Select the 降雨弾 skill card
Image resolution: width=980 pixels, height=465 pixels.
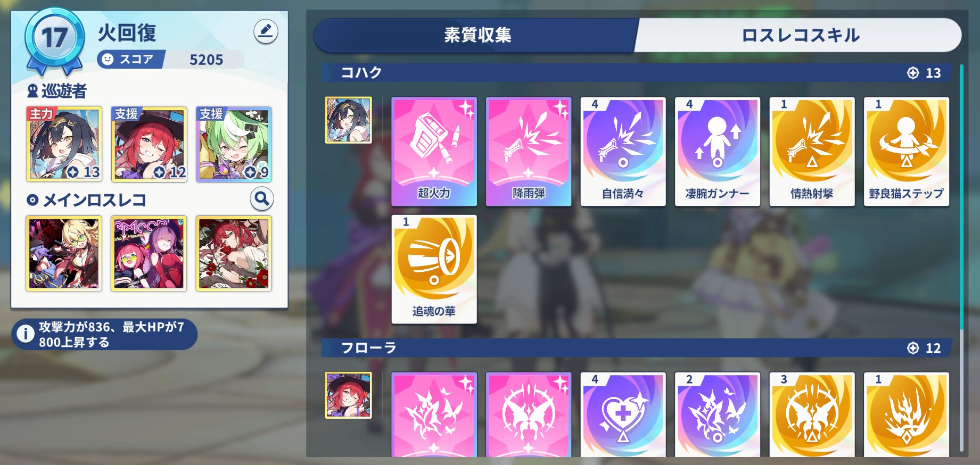529,151
